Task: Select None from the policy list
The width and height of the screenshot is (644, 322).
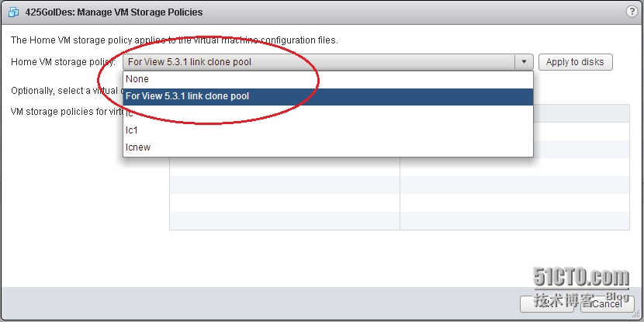Action: (328, 79)
